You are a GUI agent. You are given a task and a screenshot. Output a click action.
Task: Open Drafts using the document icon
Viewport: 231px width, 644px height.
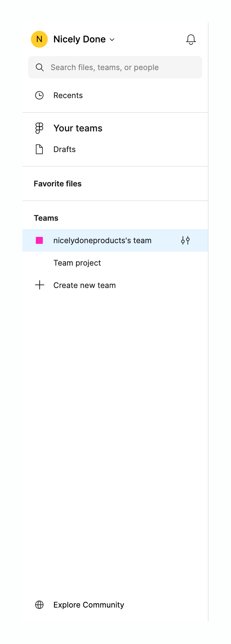[x=39, y=149]
